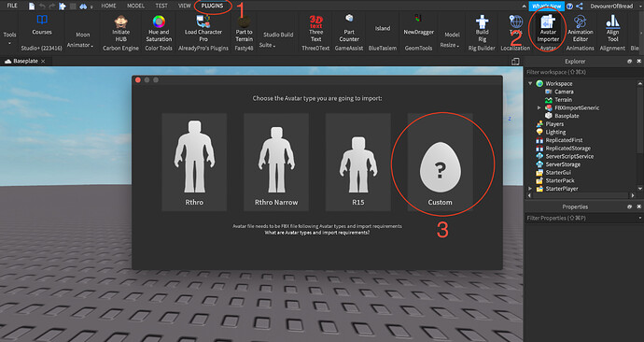The image size is (644, 342).
Task: Open the Hue and Saturation color tool
Action: [x=159, y=29]
